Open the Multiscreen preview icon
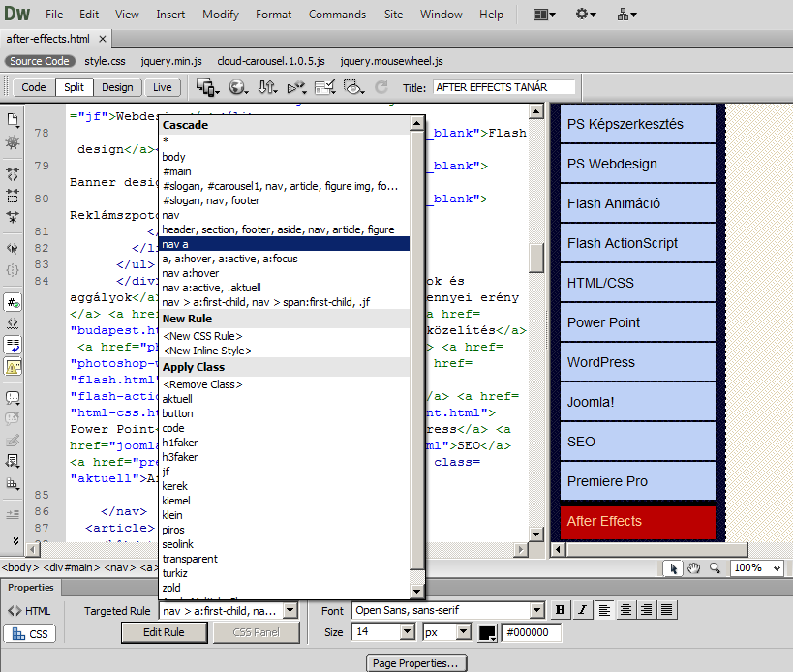793x672 pixels. coord(208,87)
